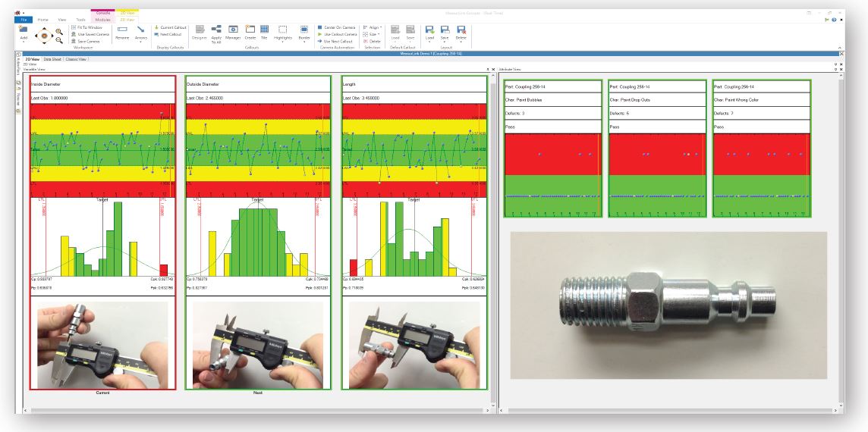Click Apply To All in Callouts
The image size is (868, 432).
[216, 32]
